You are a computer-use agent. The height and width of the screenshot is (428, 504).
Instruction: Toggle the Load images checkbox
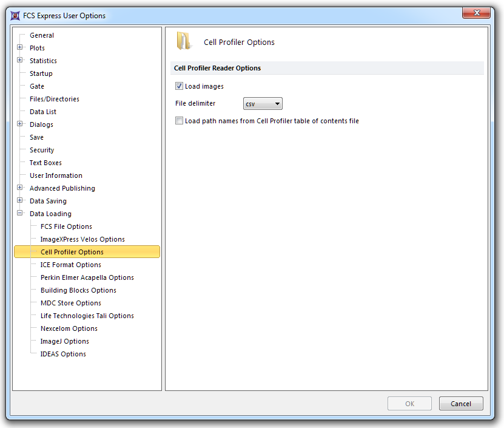(179, 86)
